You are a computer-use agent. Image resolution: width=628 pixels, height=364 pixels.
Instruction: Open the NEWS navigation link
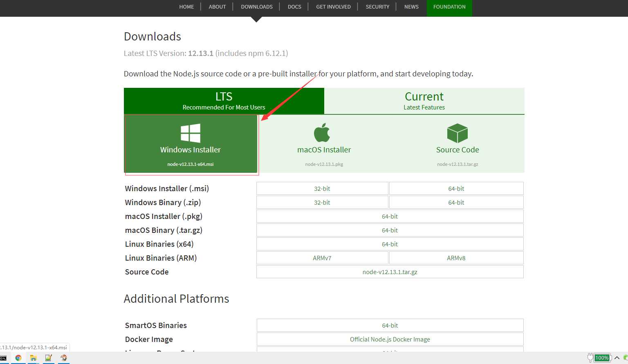coord(411,7)
